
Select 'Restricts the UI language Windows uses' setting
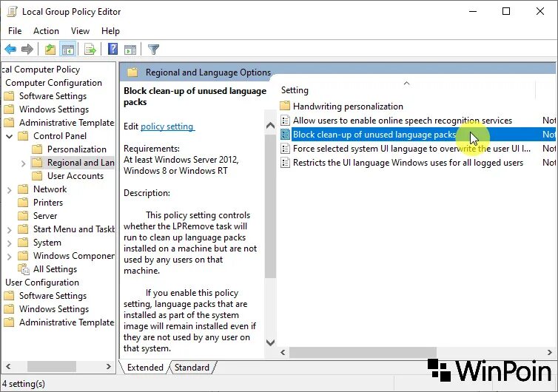[x=408, y=163]
